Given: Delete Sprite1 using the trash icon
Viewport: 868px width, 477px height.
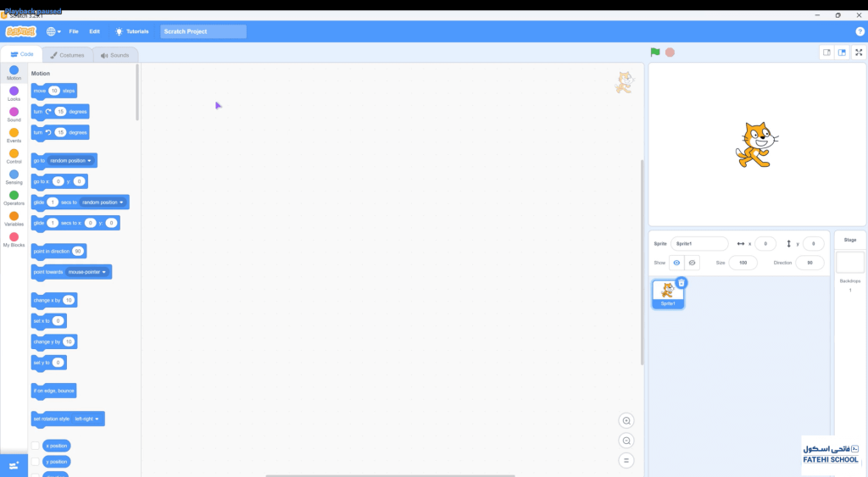Looking at the screenshot, I should tap(682, 283).
